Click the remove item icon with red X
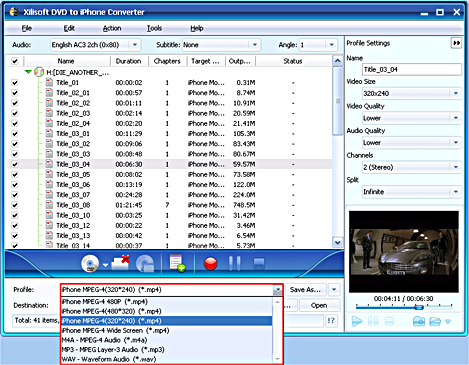Image resolution: width=469 pixels, height=365 pixels. pyautogui.click(x=121, y=263)
